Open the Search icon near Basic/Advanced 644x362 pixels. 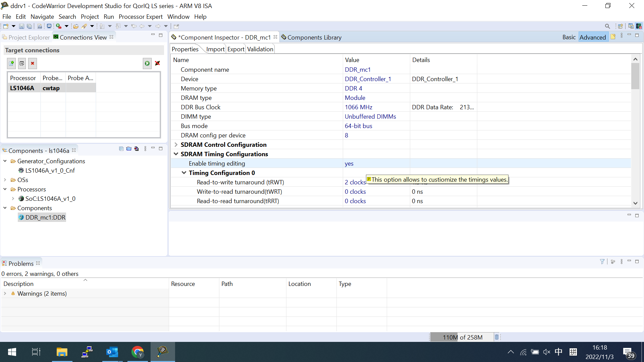click(607, 26)
